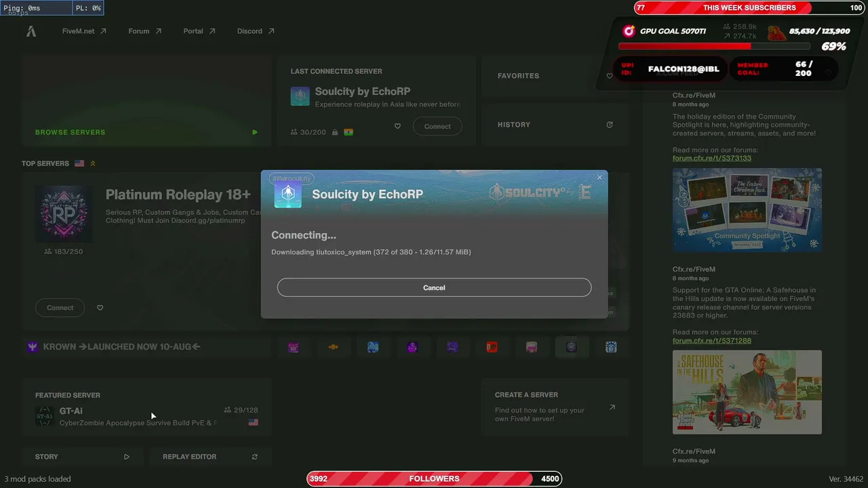Click the lock icon beside 30/200
868x488 pixels.
[335, 132]
